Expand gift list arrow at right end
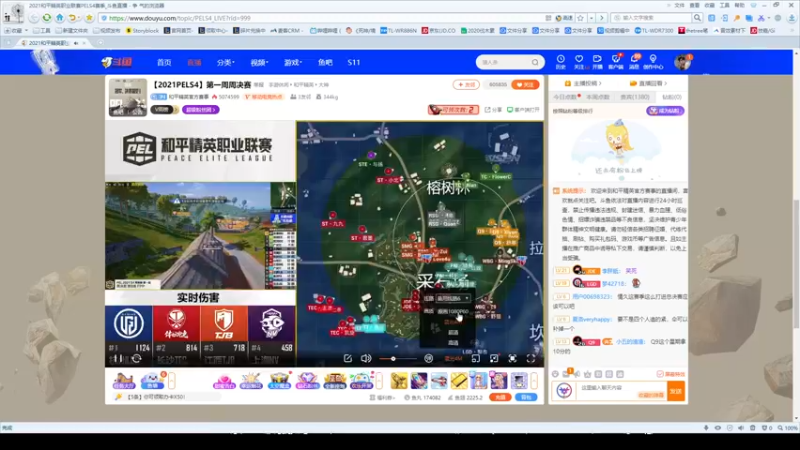The width and height of the screenshot is (800, 450). click(534, 381)
